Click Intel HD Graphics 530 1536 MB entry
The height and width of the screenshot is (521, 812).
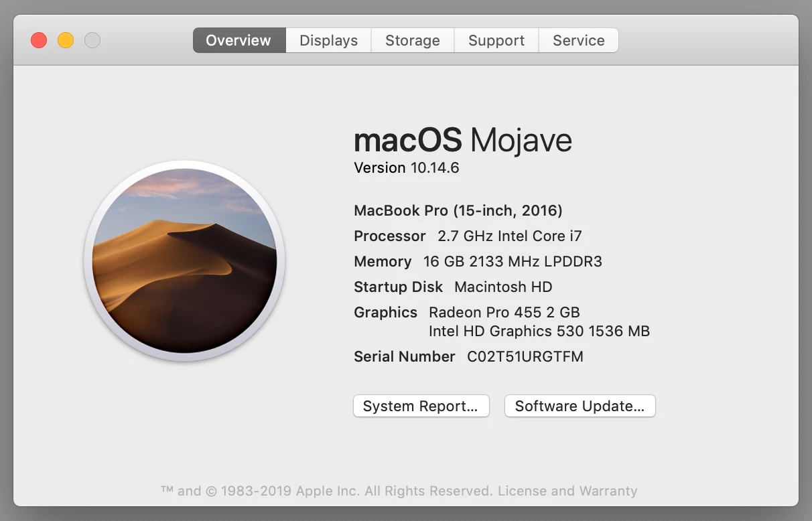(x=539, y=331)
